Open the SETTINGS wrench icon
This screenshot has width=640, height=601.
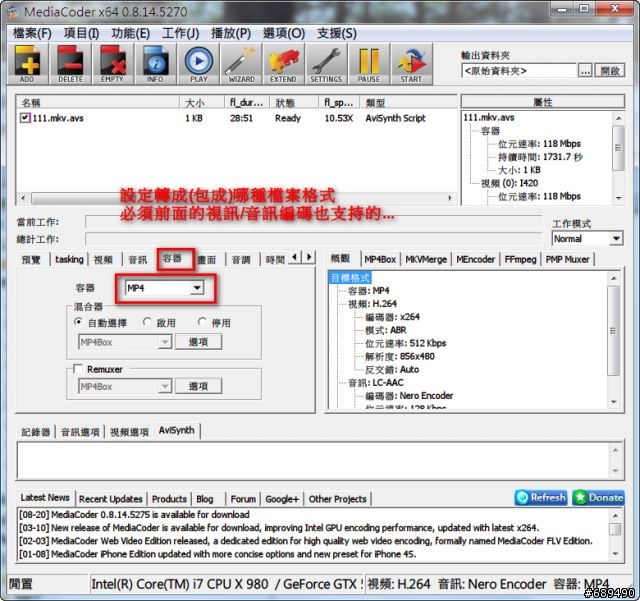pos(326,64)
